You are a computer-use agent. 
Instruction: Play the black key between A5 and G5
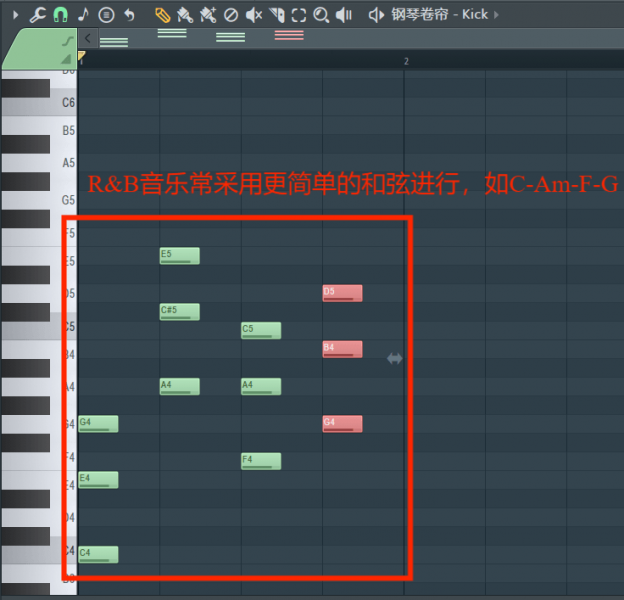(x=26, y=181)
